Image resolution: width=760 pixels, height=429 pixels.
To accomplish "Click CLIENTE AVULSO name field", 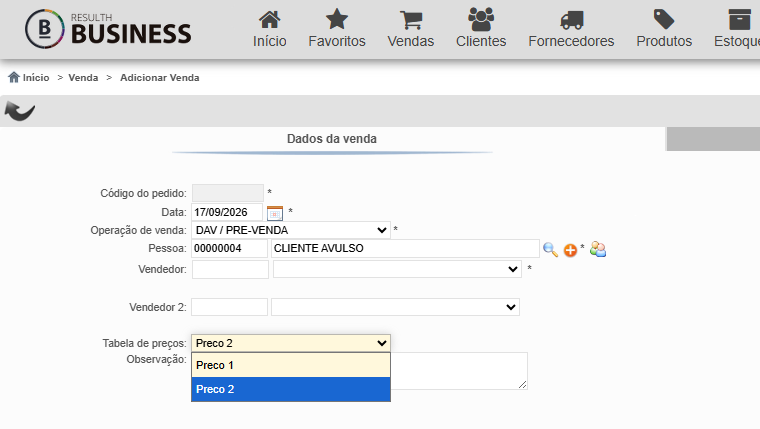I will 405,248.
